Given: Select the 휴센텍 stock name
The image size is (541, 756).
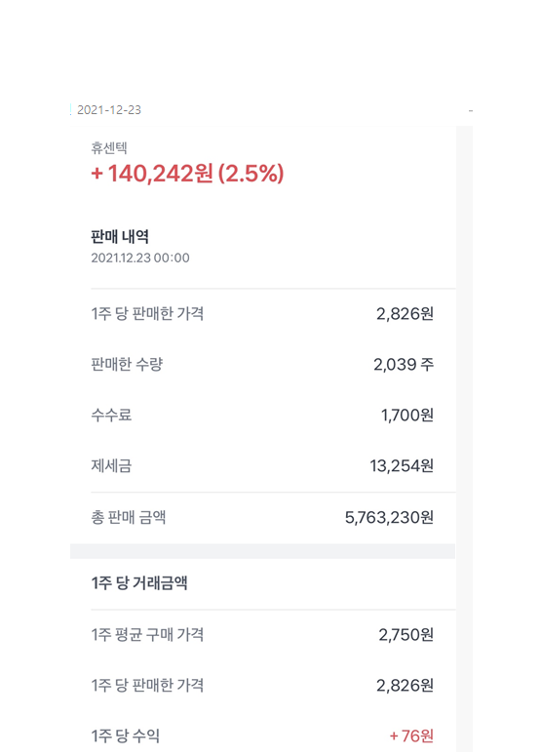Looking at the screenshot, I should pyautogui.click(x=109, y=147).
